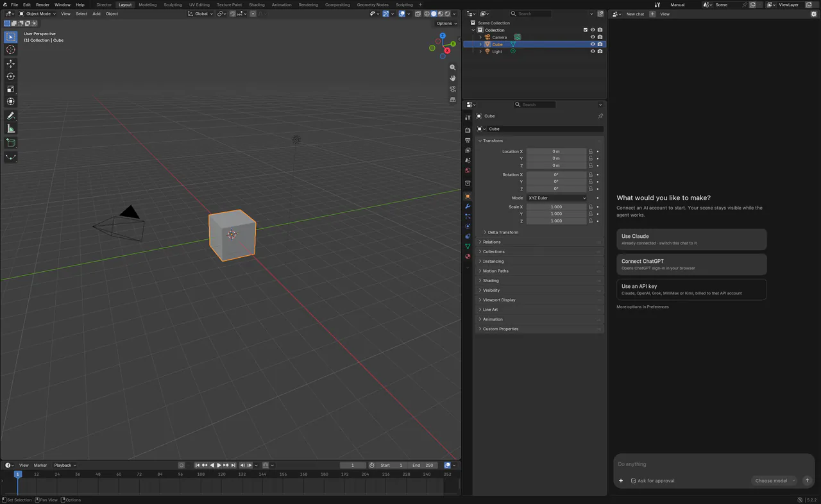This screenshot has width=821, height=504.
Task: Select the Transform tool
Action: coord(11,101)
